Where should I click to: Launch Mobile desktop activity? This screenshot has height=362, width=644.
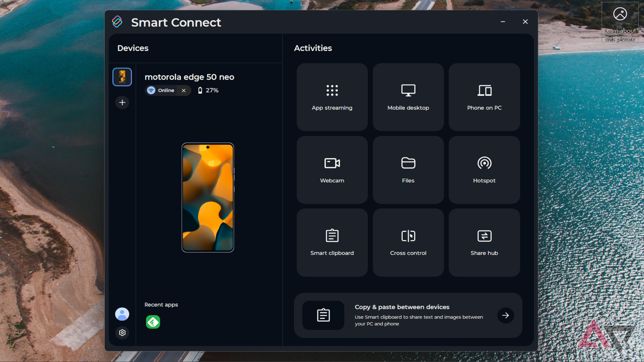(x=408, y=97)
